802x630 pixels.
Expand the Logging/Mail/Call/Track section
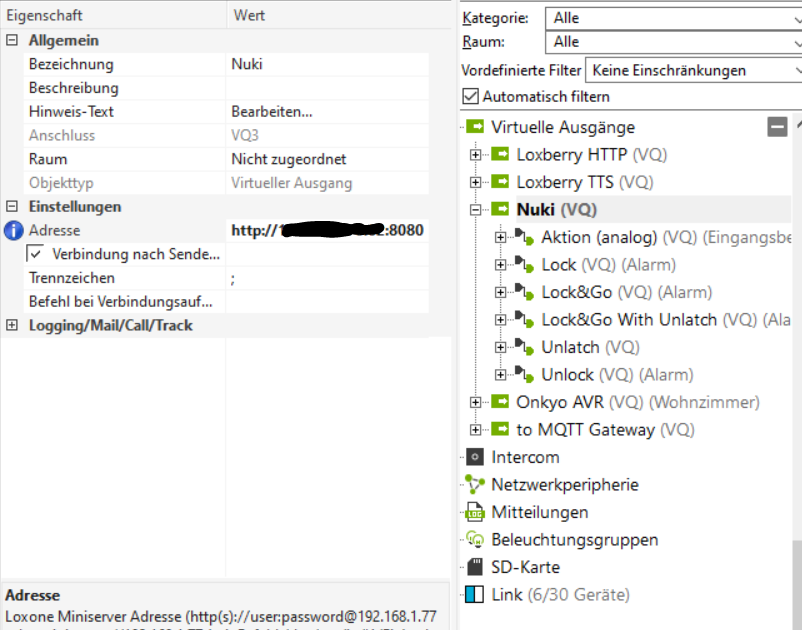[x=12, y=326]
